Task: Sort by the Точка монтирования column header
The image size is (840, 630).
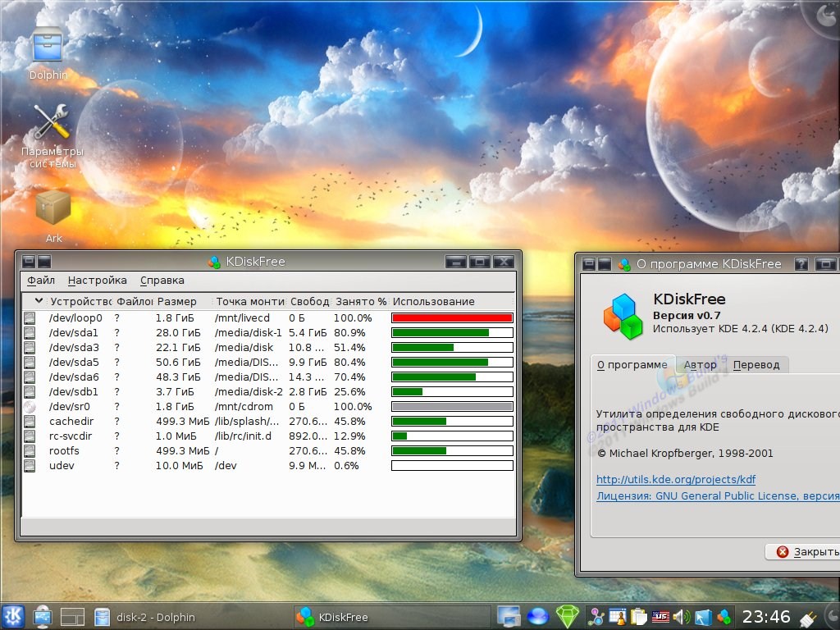Action: point(249,301)
